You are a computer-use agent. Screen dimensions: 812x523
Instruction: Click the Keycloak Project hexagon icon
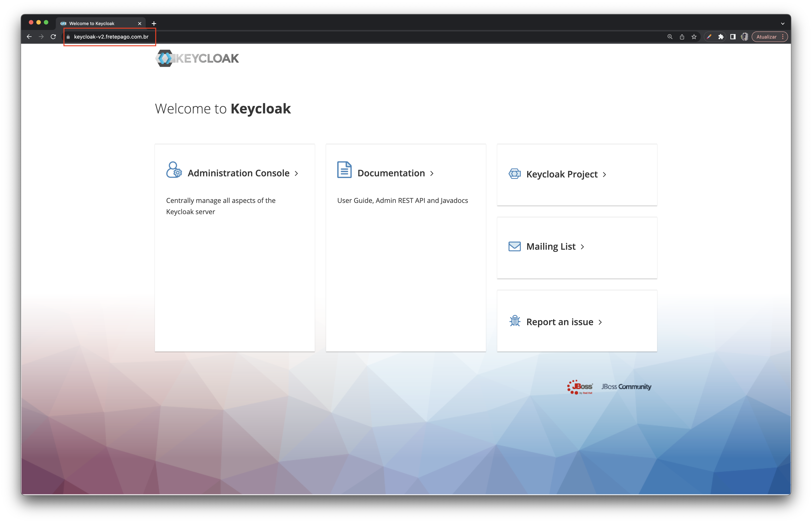tap(514, 174)
